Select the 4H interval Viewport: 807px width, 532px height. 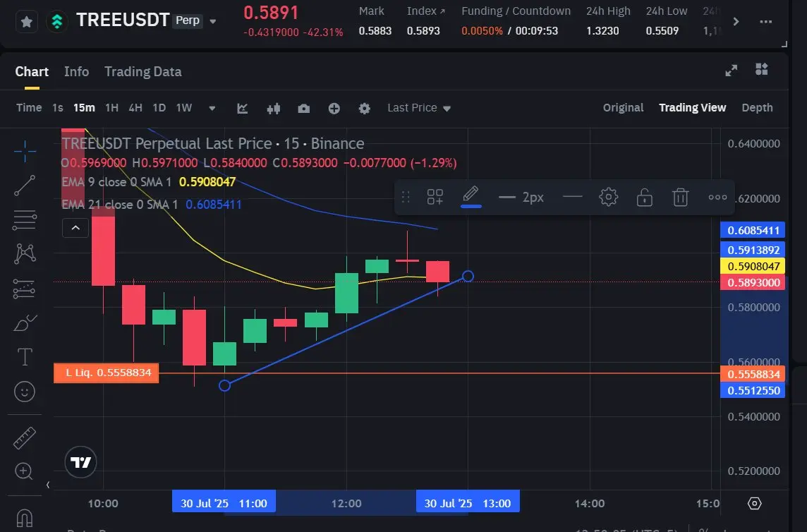click(x=135, y=108)
